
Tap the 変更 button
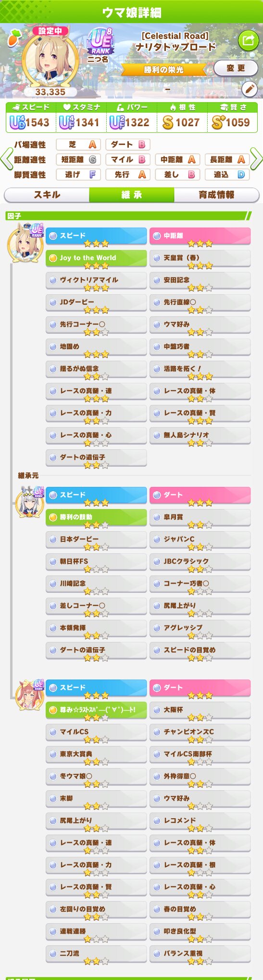[236, 68]
